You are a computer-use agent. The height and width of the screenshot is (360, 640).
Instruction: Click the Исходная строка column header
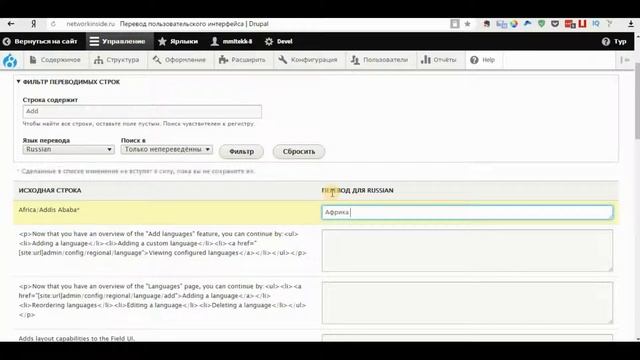coord(50,191)
